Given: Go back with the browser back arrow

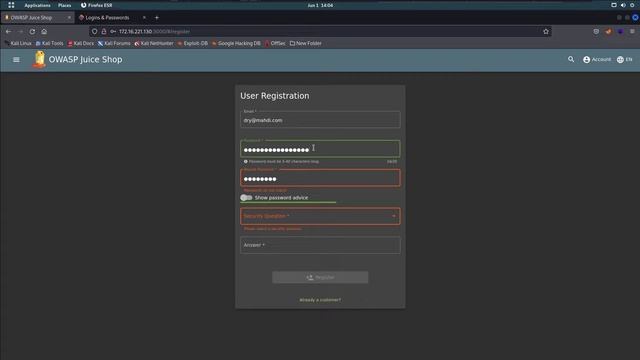Looking at the screenshot, I should (x=9, y=31).
